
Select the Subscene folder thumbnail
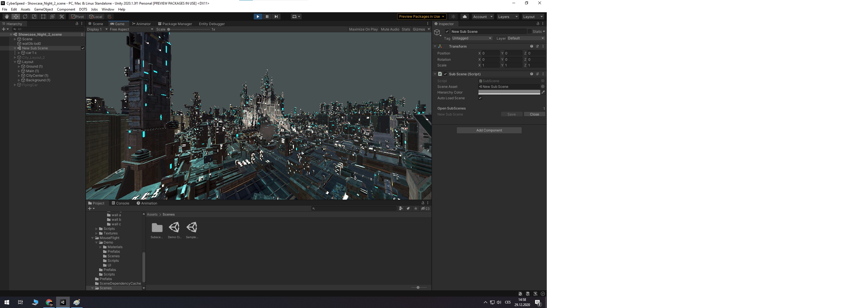pyautogui.click(x=157, y=230)
